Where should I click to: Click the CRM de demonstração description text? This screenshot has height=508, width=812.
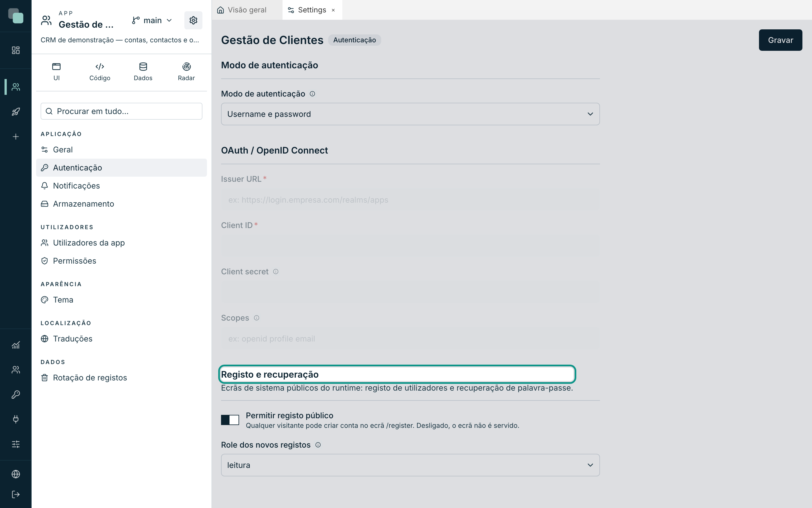[120, 40]
